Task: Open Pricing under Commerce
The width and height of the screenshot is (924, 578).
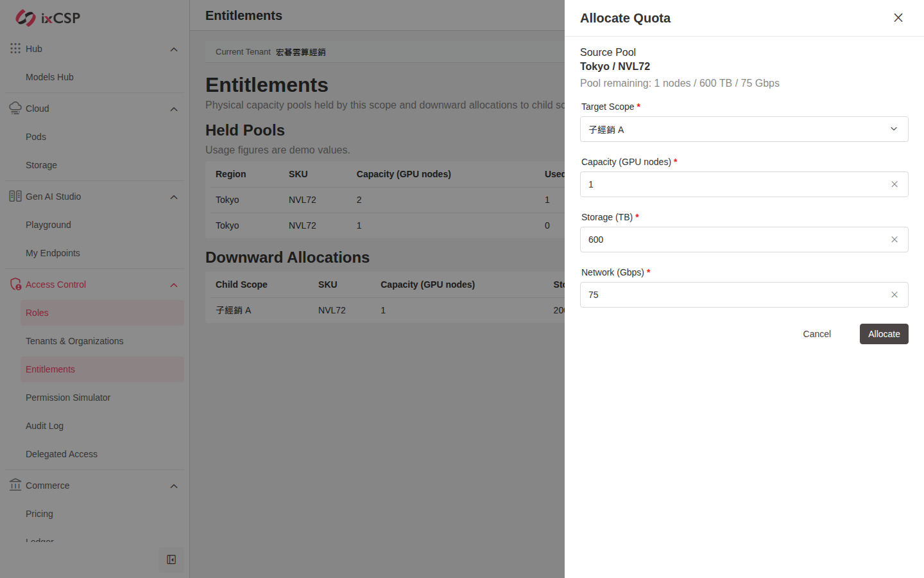Action: pos(102,514)
